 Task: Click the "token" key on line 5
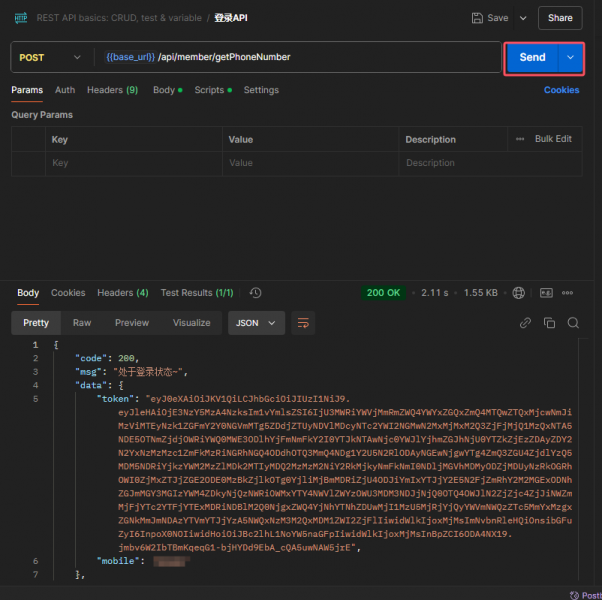115,399
